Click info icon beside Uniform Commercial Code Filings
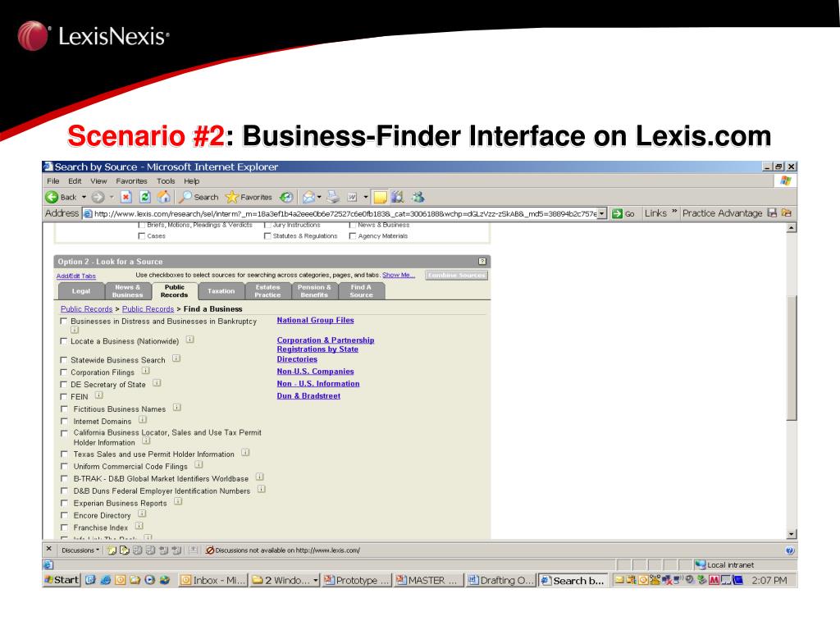The image size is (840, 630). click(199, 465)
